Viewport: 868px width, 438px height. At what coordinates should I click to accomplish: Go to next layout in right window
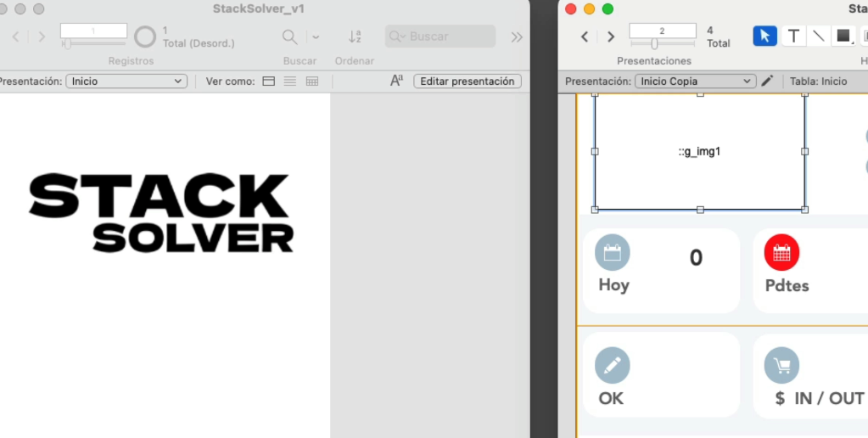coord(611,36)
